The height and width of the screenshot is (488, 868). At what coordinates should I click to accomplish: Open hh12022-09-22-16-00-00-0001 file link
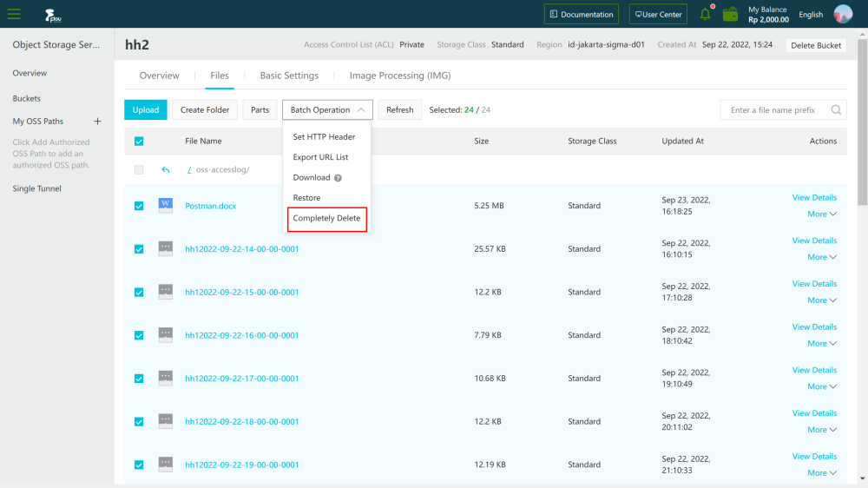tap(242, 335)
